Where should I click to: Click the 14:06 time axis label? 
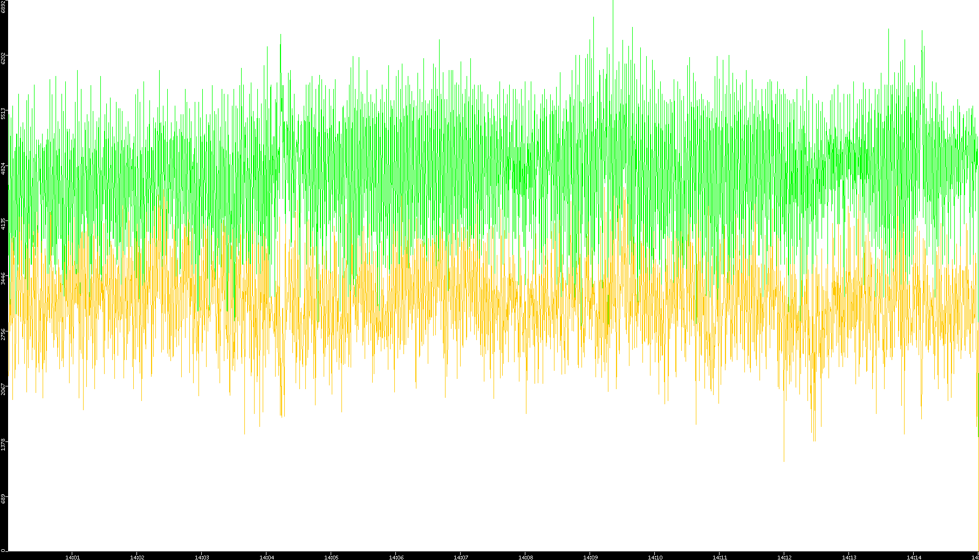396,557
